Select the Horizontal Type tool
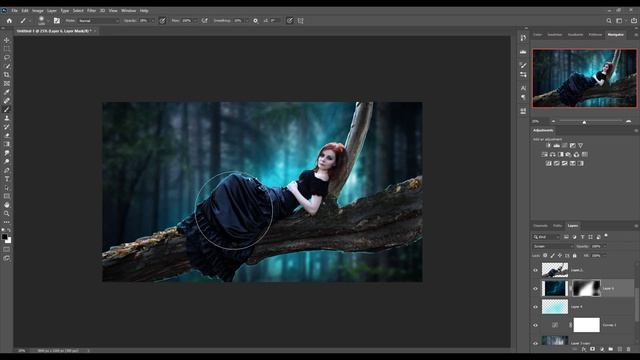 click(x=7, y=179)
